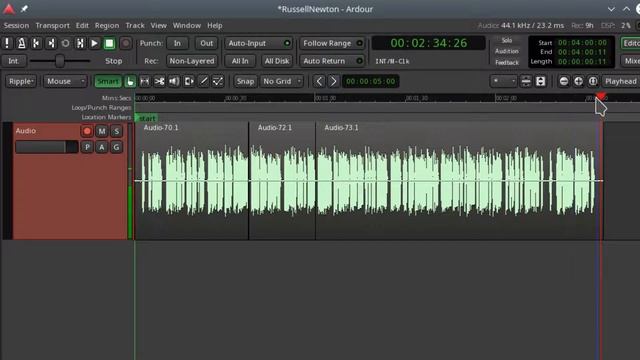The height and width of the screenshot is (360, 640).
Task: Click the shrink tracks icon
Action: pos(526,81)
